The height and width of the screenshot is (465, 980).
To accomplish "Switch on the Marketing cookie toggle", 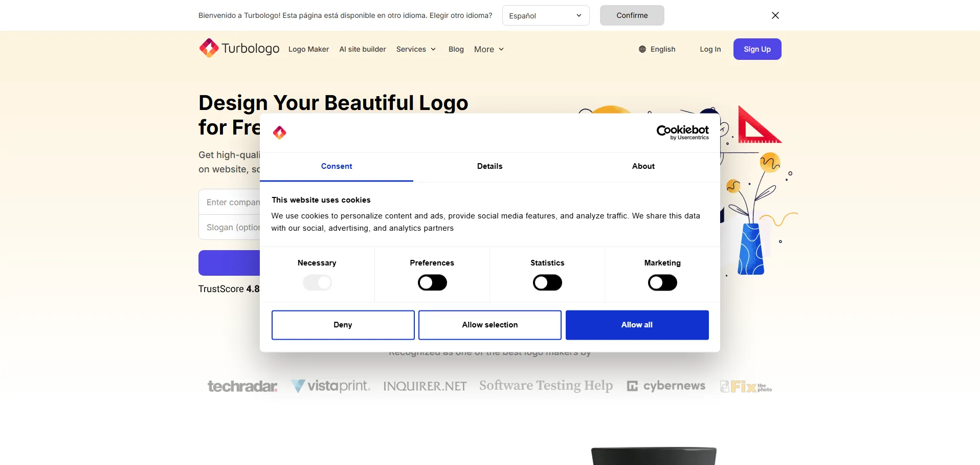I will coord(662,282).
